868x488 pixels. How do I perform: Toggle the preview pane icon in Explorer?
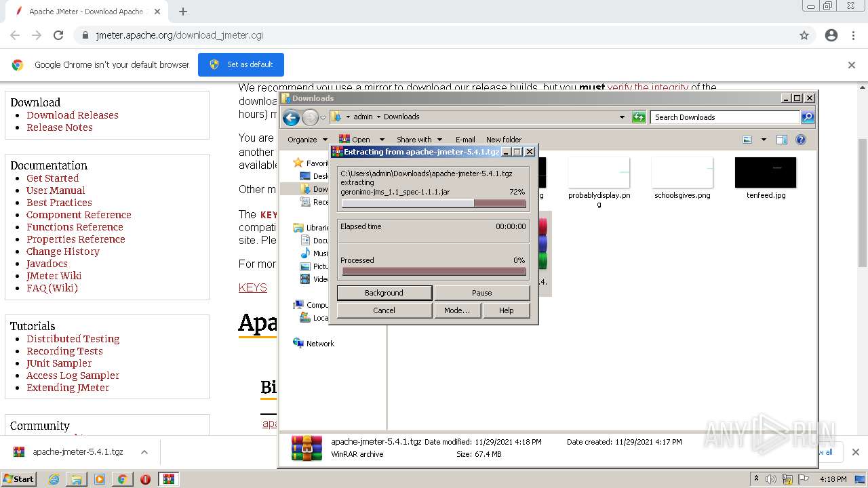pos(782,140)
